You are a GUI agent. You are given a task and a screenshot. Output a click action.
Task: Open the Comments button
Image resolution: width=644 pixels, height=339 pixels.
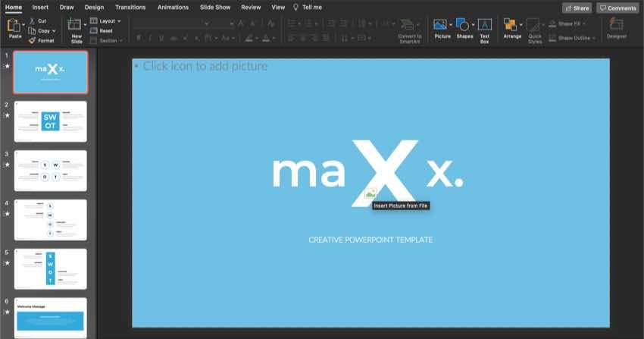[x=617, y=8]
